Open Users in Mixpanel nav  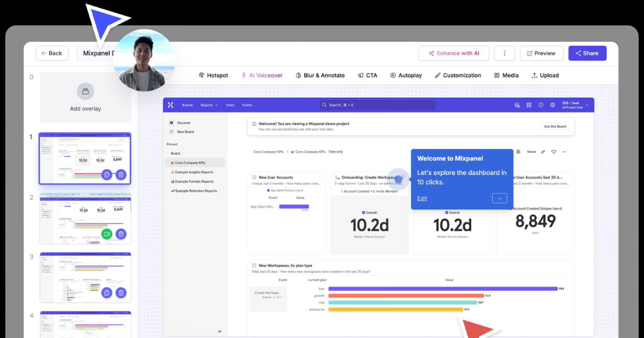tap(230, 105)
